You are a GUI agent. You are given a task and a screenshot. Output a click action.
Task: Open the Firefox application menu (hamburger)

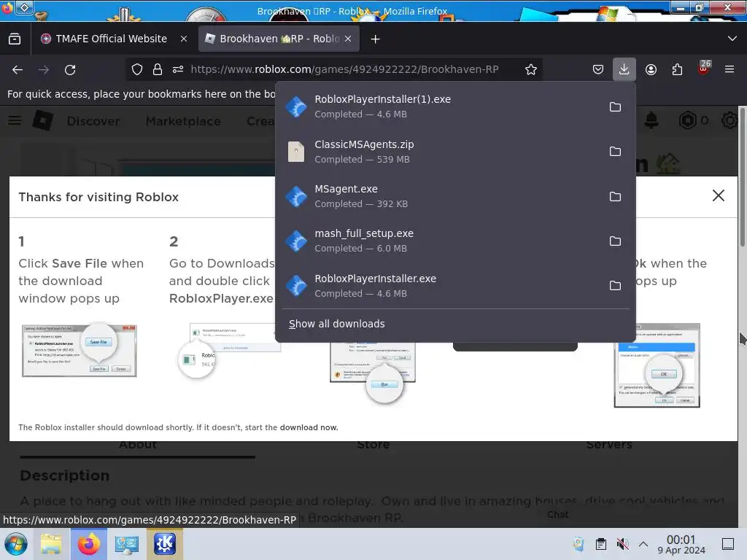pyautogui.click(x=729, y=69)
